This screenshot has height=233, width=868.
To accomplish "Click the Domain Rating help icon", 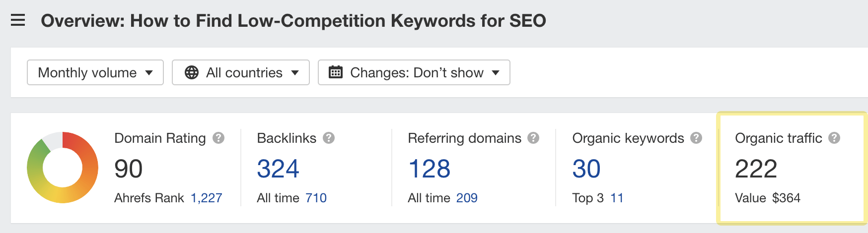I will (218, 138).
